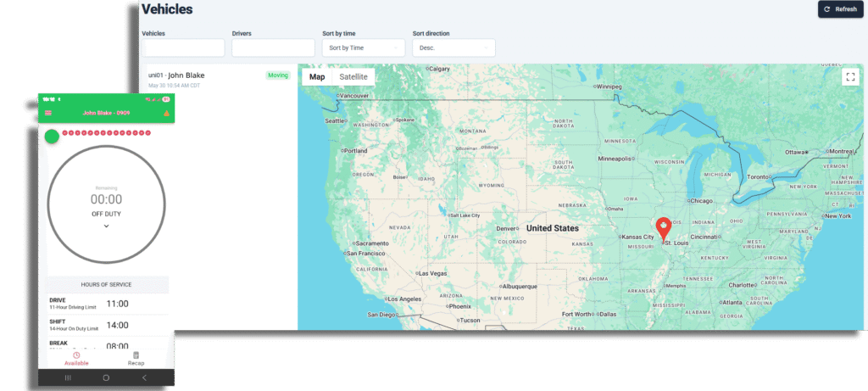Tap the Android recent apps button
This screenshot has height=391, width=868.
[x=68, y=377]
